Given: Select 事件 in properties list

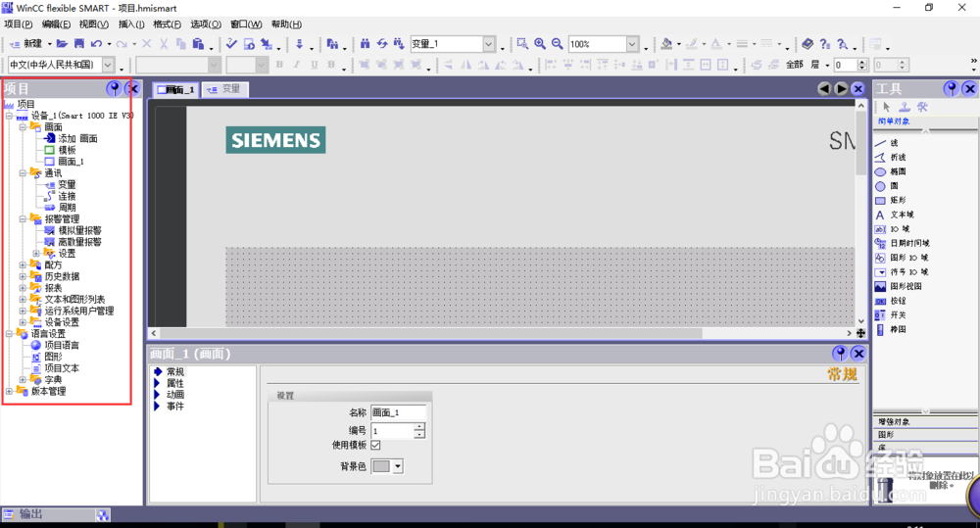Looking at the screenshot, I should click(175, 406).
